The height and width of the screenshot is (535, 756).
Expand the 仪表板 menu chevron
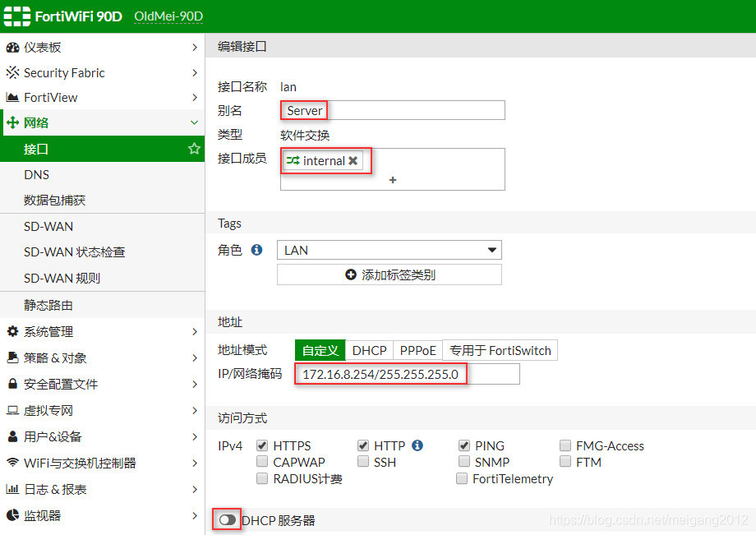coord(194,47)
